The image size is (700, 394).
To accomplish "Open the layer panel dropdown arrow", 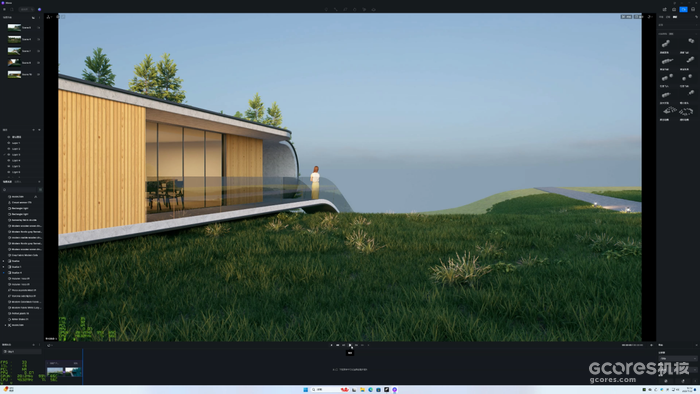I will 39,130.
